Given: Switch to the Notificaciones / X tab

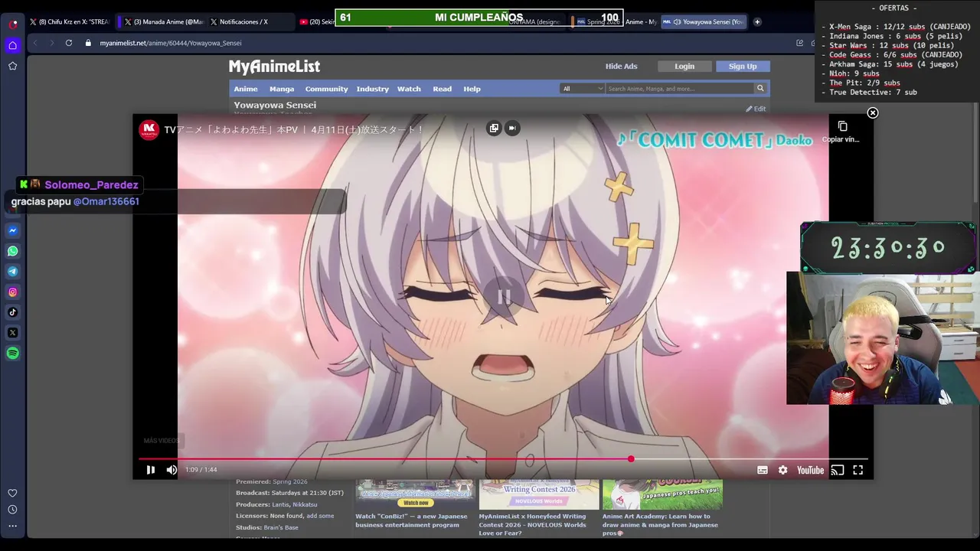Looking at the screenshot, I should [x=250, y=21].
